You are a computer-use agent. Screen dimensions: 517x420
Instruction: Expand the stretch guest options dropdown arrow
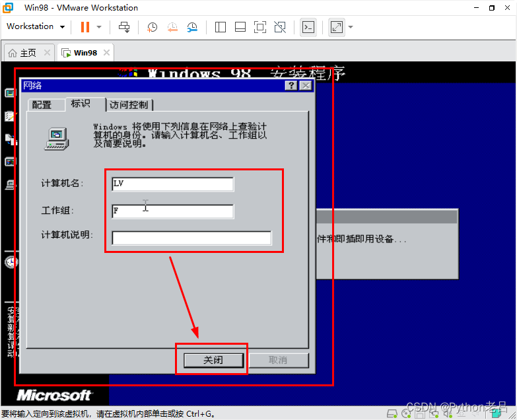(351, 27)
